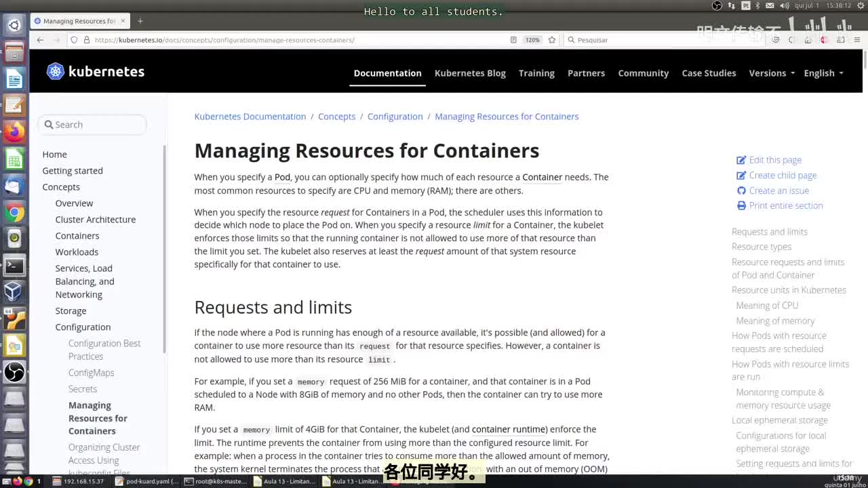Open Getting started in the sidebar
The height and width of the screenshot is (488, 868).
click(73, 171)
